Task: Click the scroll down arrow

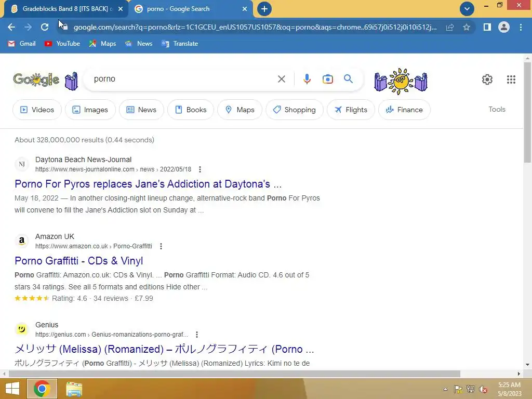Action: (x=527, y=365)
